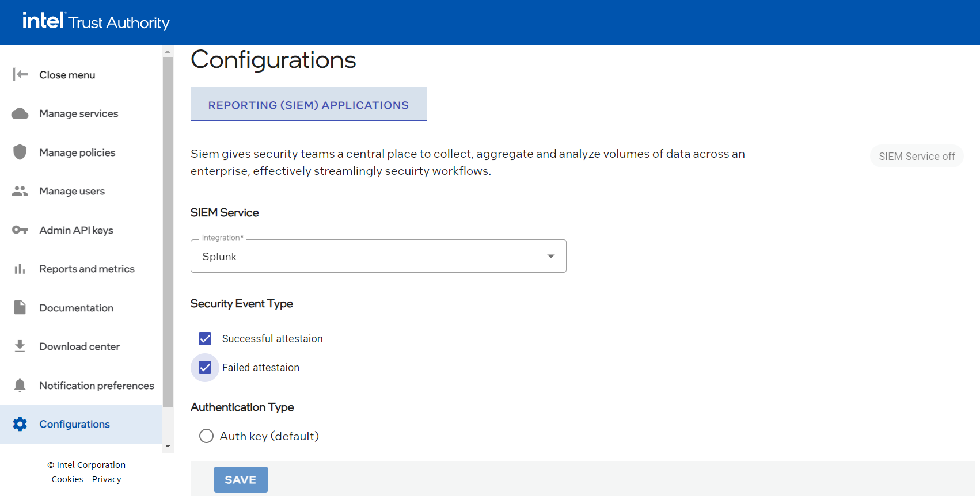Viewport: 980px width, 496px height.
Task: Open the Manage services menu item
Action: (x=81, y=113)
